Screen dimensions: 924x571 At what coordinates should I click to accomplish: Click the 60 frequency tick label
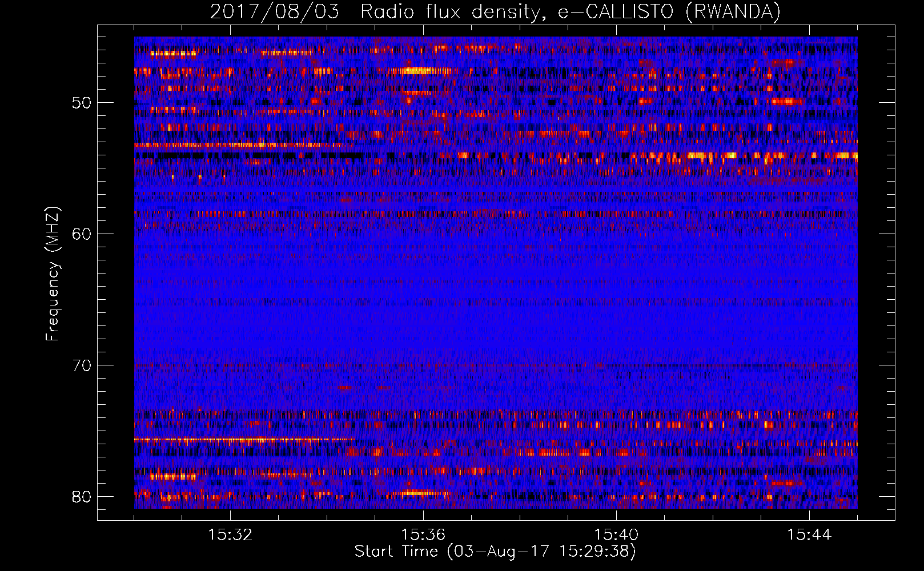tap(82, 235)
